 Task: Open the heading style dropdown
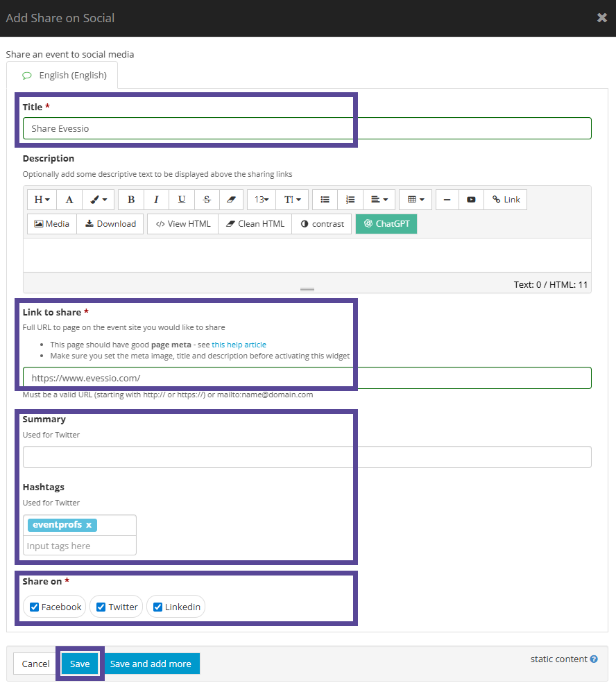(42, 200)
